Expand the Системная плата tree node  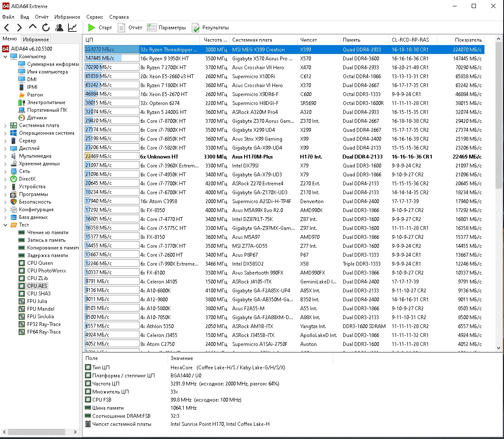pyautogui.click(x=5, y=125)
